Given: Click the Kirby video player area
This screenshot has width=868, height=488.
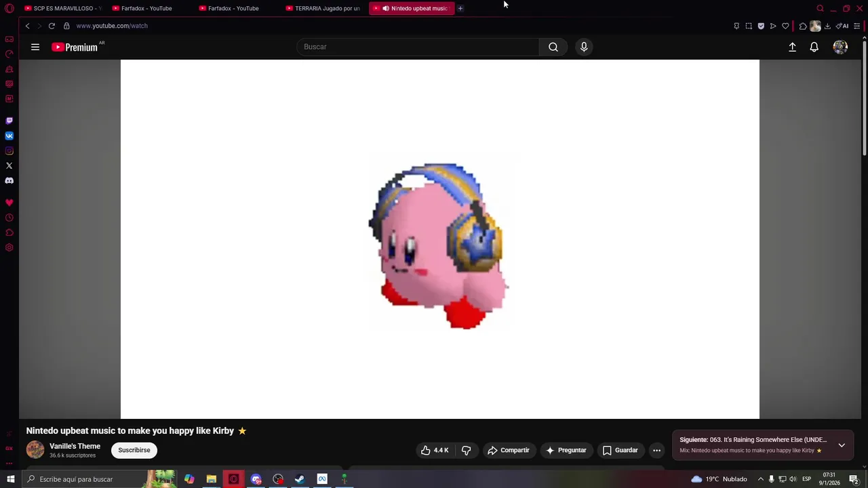Looking at the screenshot, I should (440, 239).
